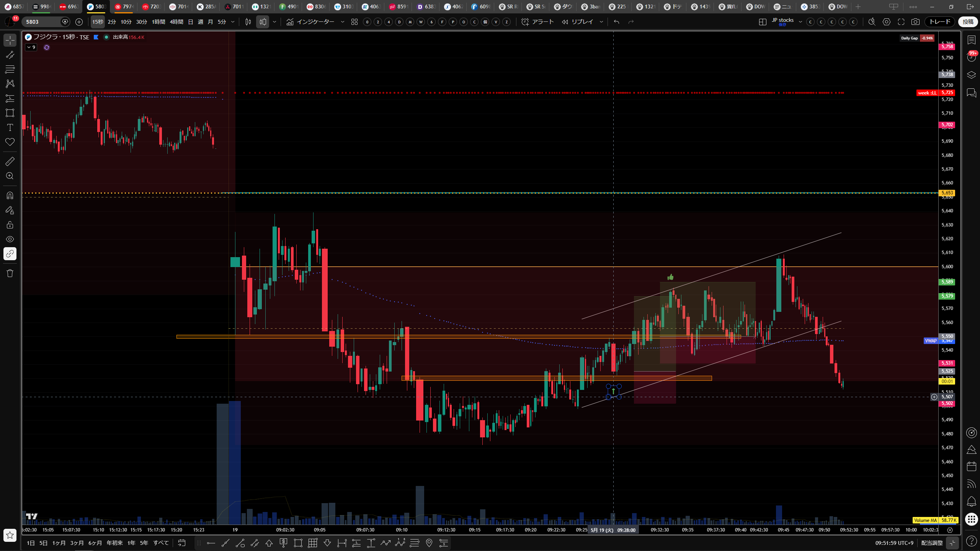The width and height of the screenshot is (980, 551).
Task: Enter fullscreen chart mode
Action: (x=901, y=22)
